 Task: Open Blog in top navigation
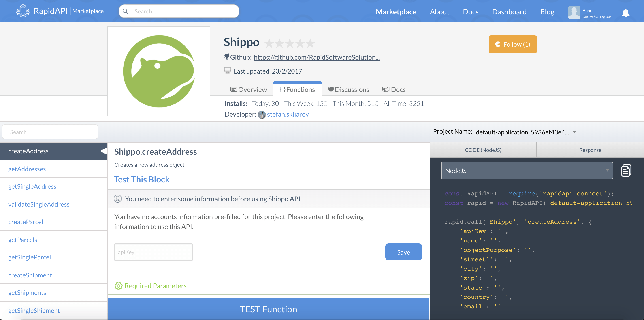(x=547, y=12)
